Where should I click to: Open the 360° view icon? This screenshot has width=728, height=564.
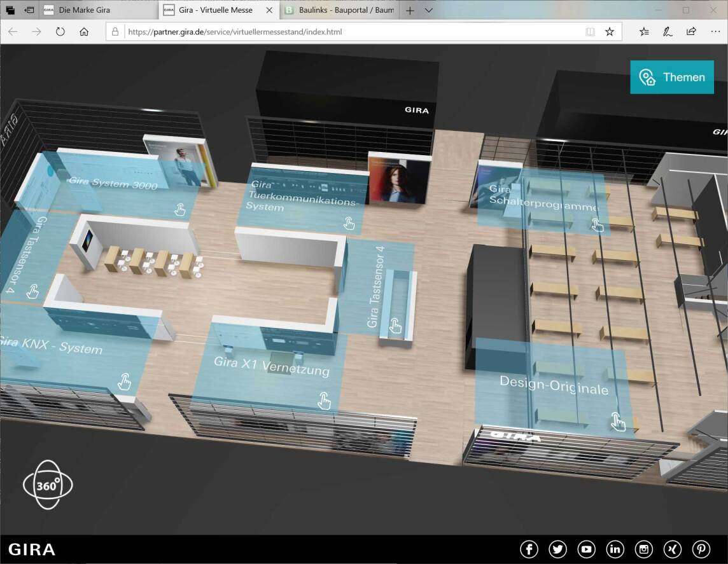pyautogui.click(x=48, y=485)
